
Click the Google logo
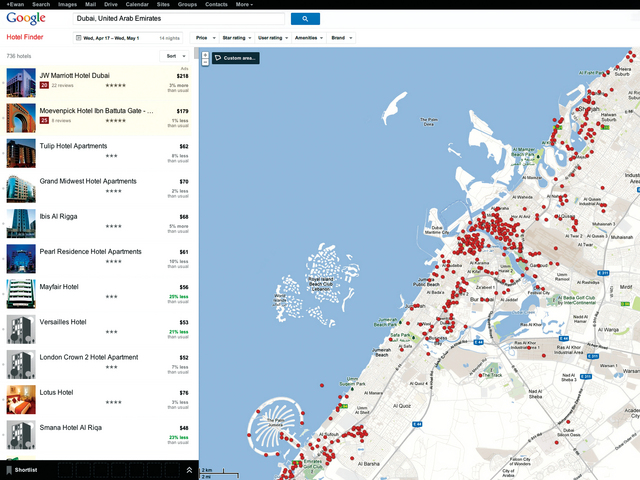tap(26, 18)
